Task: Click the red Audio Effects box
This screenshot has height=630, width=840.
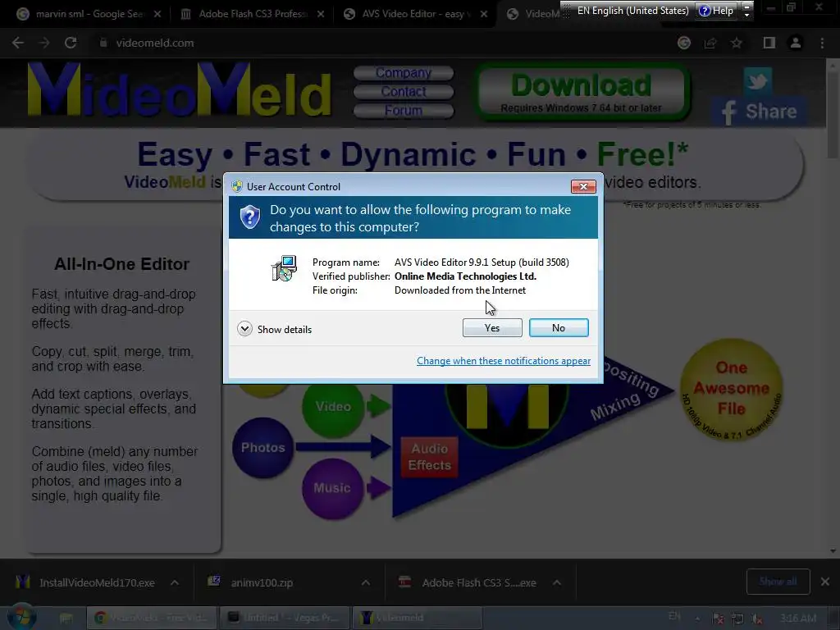Action: click(x=430, y=457)
